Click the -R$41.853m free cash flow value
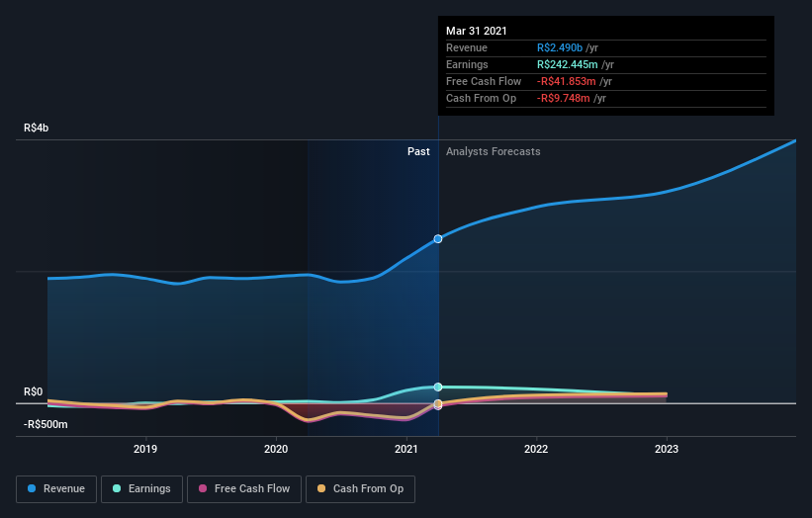Viewport: 812px width, 518px height. click(x=567, y=81)
